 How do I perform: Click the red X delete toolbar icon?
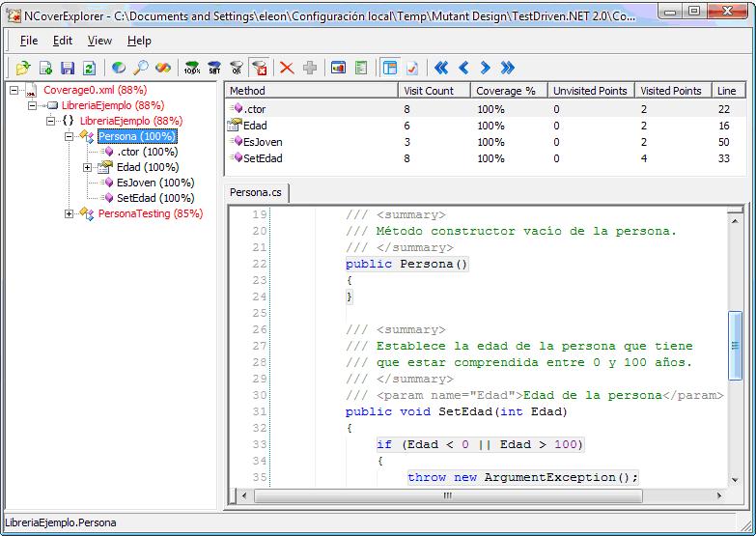[288, 68]
